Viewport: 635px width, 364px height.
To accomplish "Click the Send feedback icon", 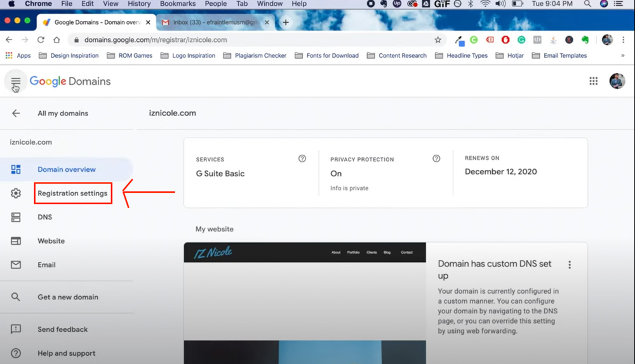I will tap(16, 329).
